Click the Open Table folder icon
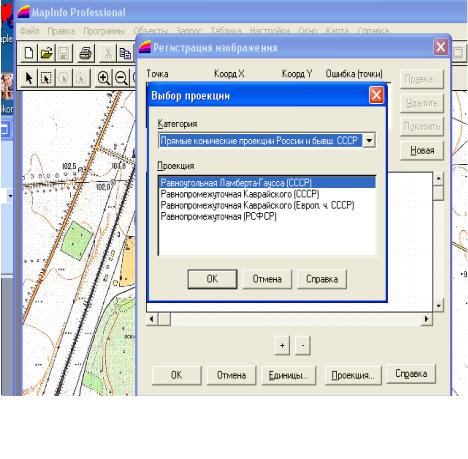 click(x=46, y=53)
